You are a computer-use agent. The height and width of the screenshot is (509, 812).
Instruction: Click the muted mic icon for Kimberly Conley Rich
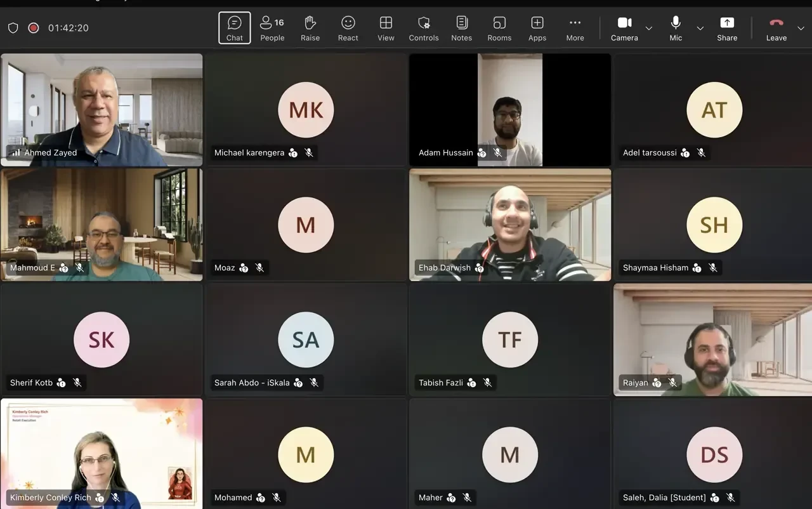coord(115,498)
